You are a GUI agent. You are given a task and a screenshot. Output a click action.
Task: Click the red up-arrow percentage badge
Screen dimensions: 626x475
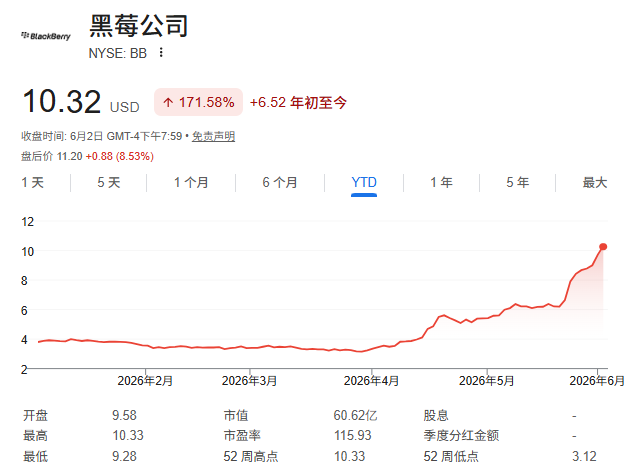pos(198,102)
